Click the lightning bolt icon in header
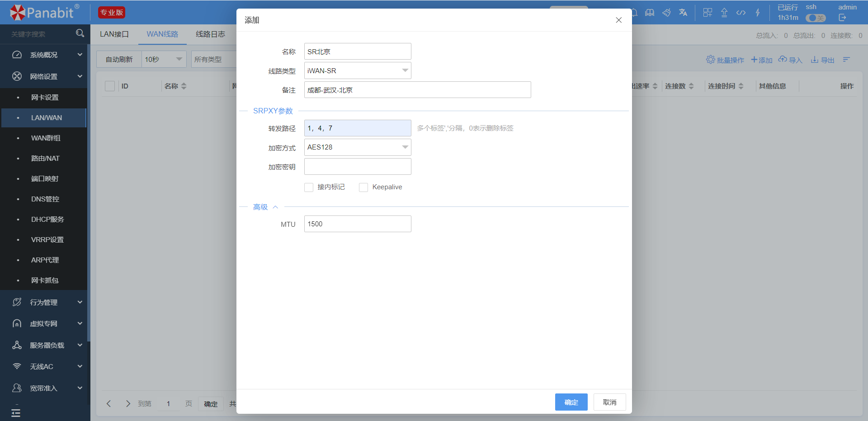 [x=758, y=13]
